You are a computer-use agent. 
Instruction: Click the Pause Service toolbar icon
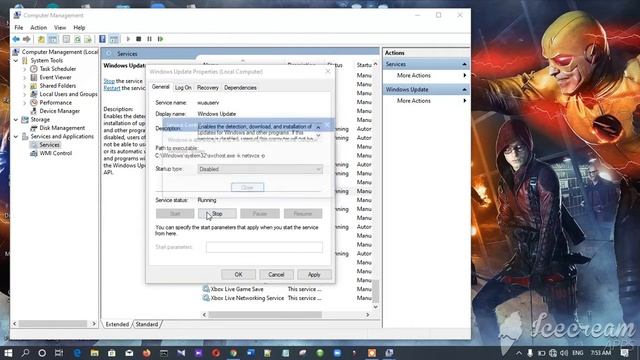(149, 39)
